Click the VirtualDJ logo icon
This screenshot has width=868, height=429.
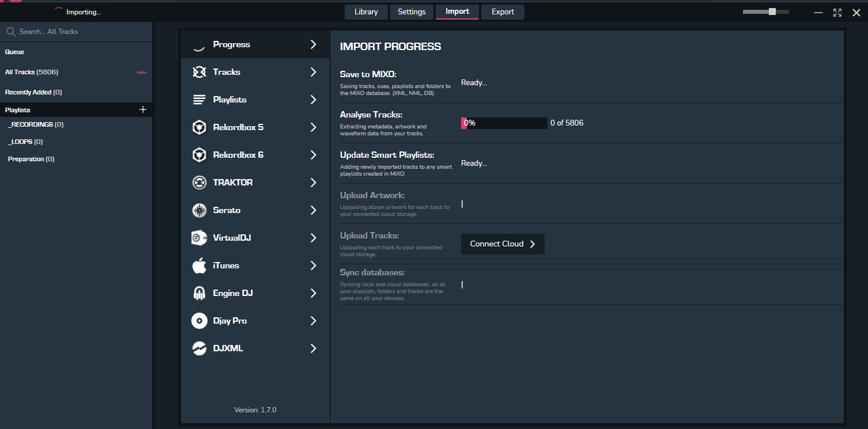click(x=199, y=238)
